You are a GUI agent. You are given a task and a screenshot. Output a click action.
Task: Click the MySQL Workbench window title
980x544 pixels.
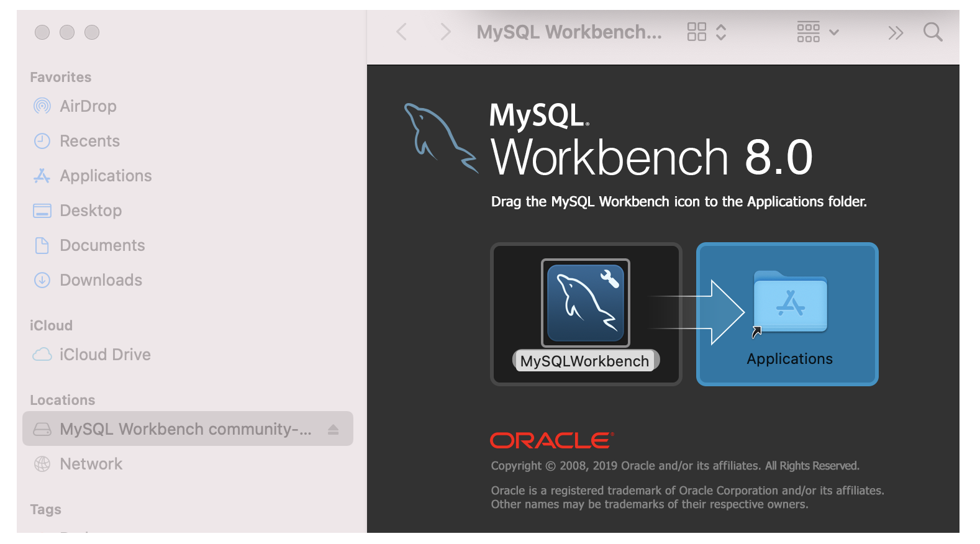point(569,32)
